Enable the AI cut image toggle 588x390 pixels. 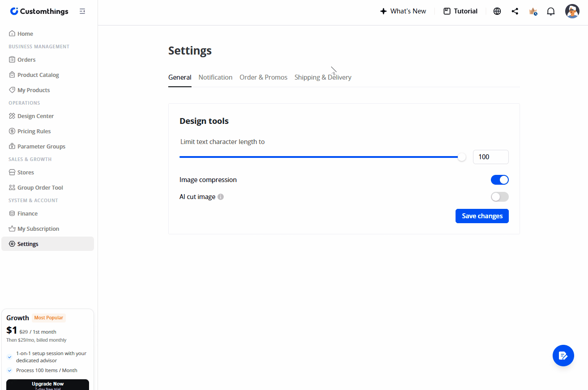coord(500,197)
